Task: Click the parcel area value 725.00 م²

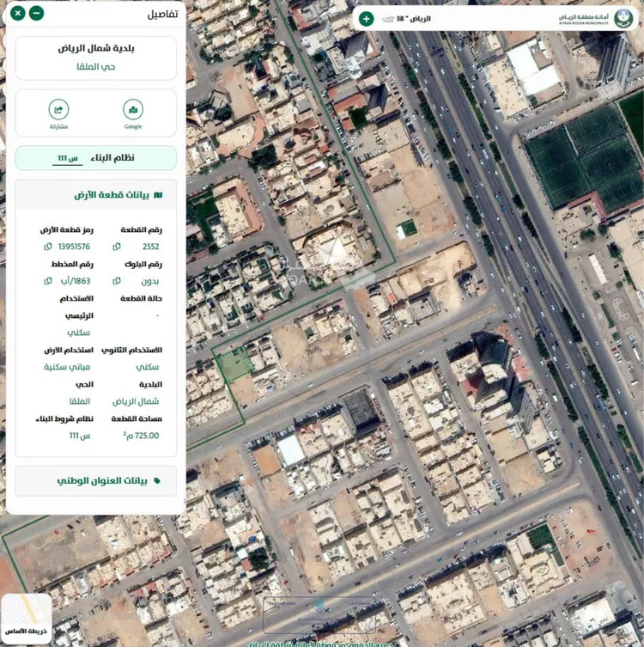Action: pyautogui.click(x=141, y=436)
